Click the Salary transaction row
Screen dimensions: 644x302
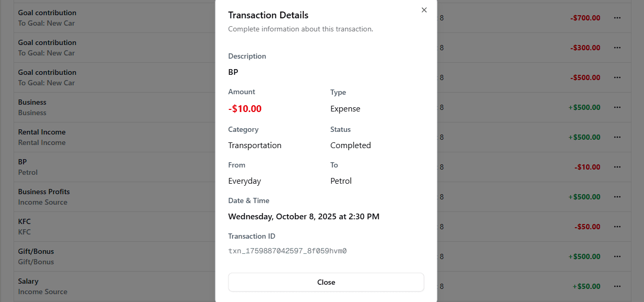point(105,286)
